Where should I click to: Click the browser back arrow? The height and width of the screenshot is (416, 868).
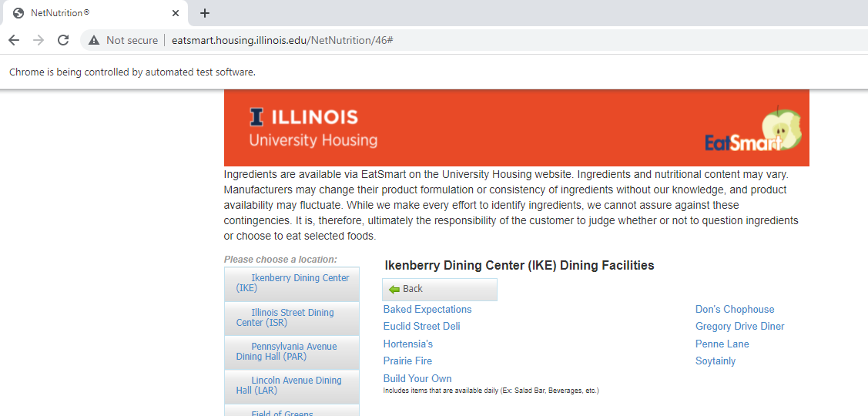click(14, 40)
